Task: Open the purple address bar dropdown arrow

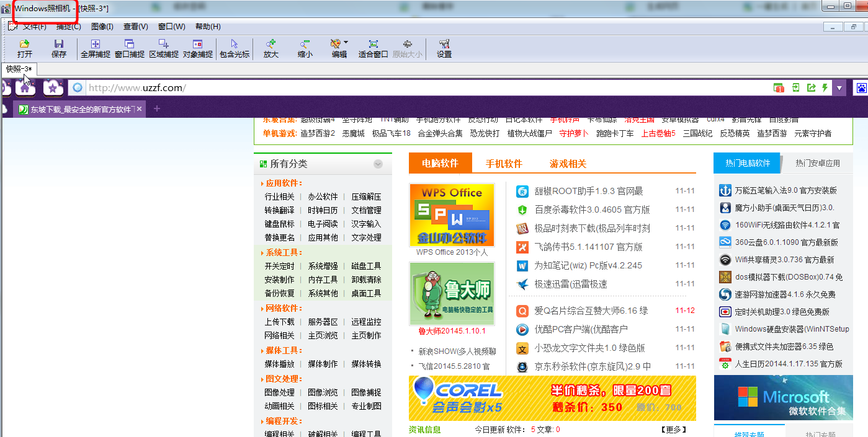Action: [839, 88]
